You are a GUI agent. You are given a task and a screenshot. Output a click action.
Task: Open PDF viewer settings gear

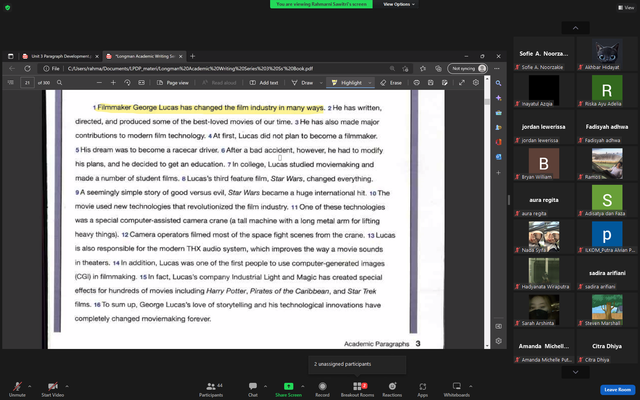[x=476, y=82]
